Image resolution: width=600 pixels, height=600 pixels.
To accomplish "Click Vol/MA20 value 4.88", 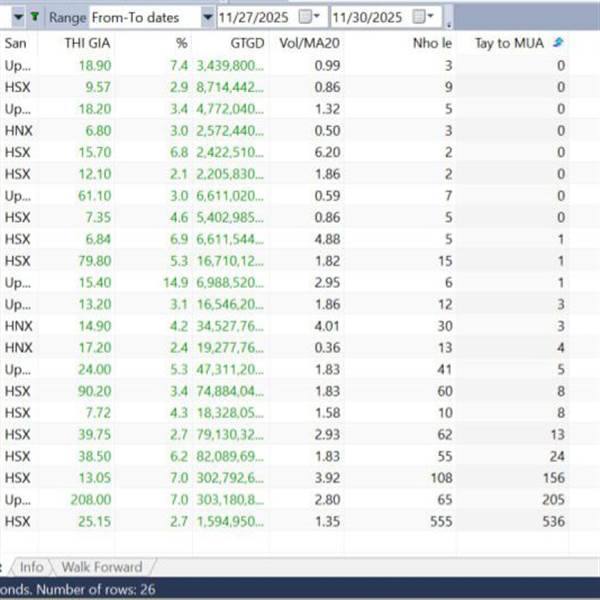I will pos(327,239).
